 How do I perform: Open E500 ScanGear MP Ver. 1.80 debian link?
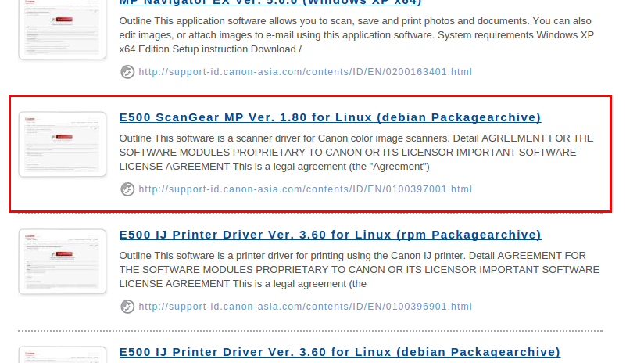coord(331,117)
